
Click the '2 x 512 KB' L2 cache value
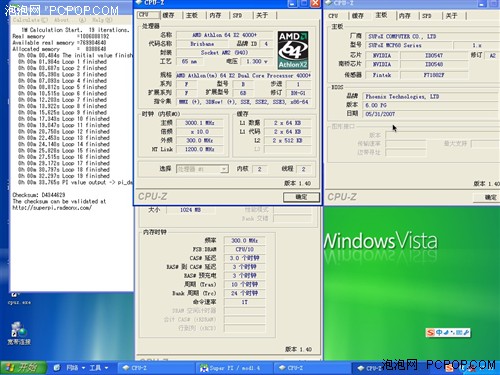pyautogui.click(x=287, y=140)
